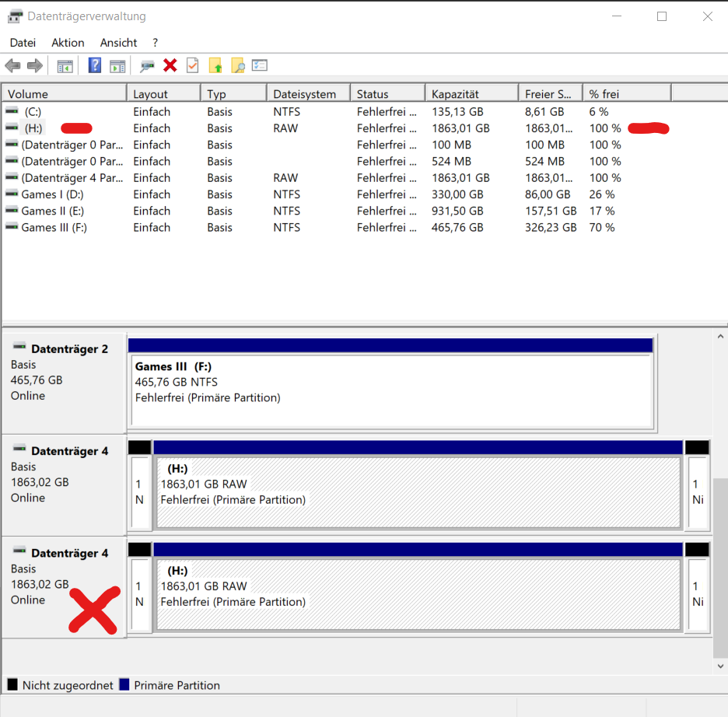Click the drive icon of Games I (D:)
The height and width of the screenshot is (717, 728).
point(12,194)
